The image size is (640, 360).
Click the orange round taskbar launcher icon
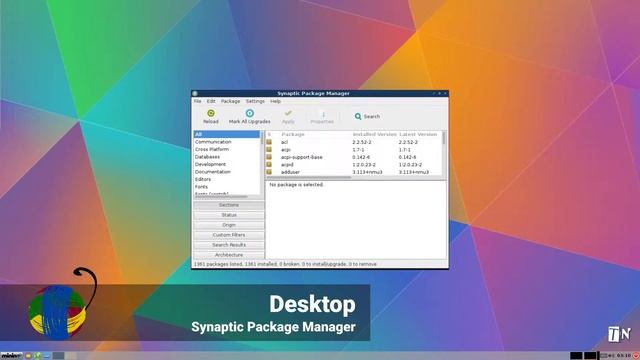[x=28, y=356]
